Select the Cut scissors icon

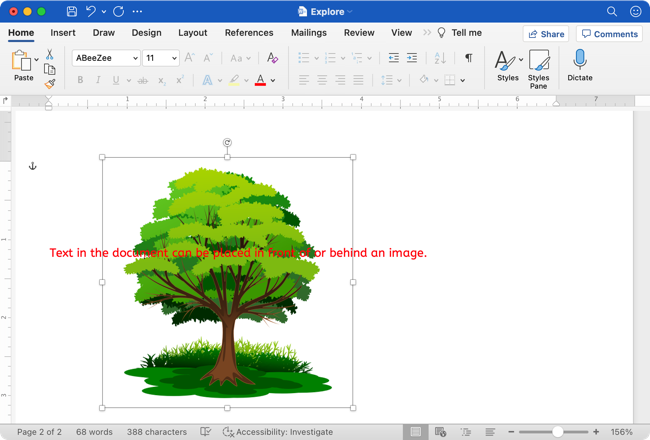pos(50,54)
